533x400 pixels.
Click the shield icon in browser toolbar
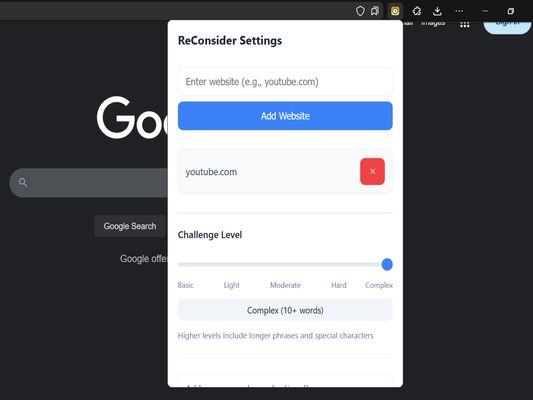click(x=360, y=11)
